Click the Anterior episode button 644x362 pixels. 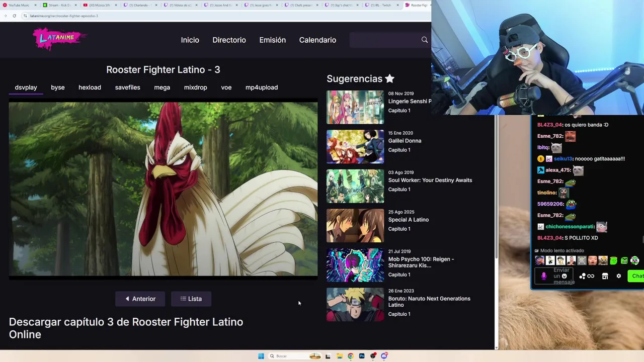pyautogui.click(x=140, y=299)
